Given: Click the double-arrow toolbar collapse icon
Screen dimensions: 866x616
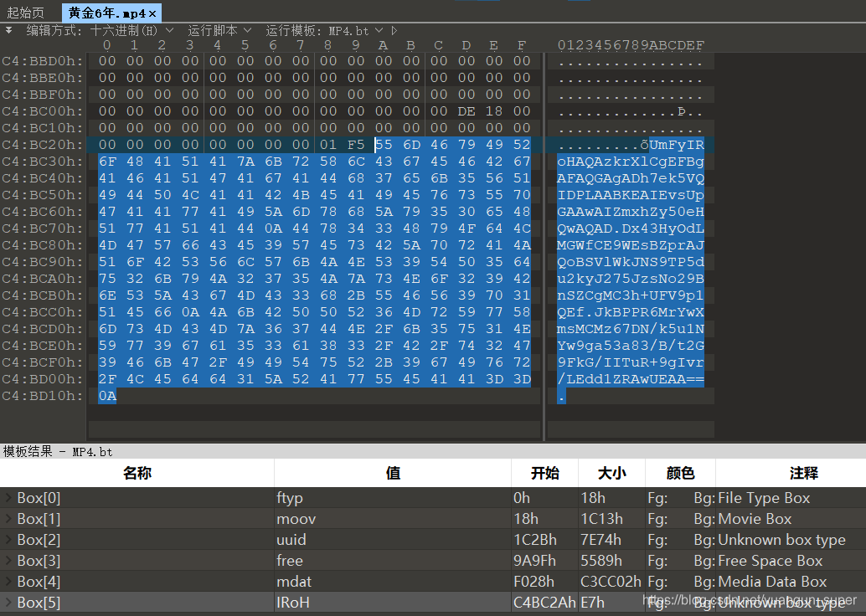Looking at the screenshot, I should pyautogui.click(x=10, y=28).
